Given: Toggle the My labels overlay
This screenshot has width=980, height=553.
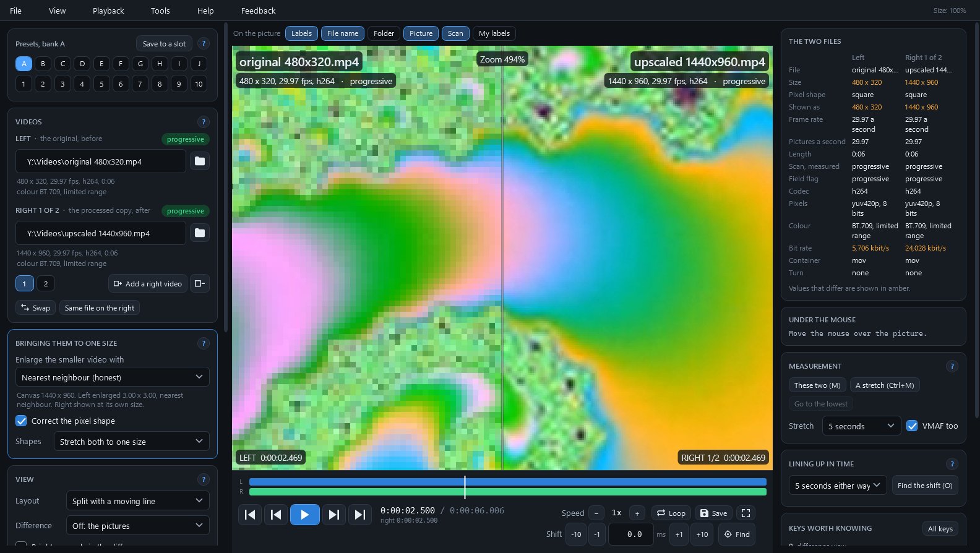Looking at the screenshot, I should 494,33.
